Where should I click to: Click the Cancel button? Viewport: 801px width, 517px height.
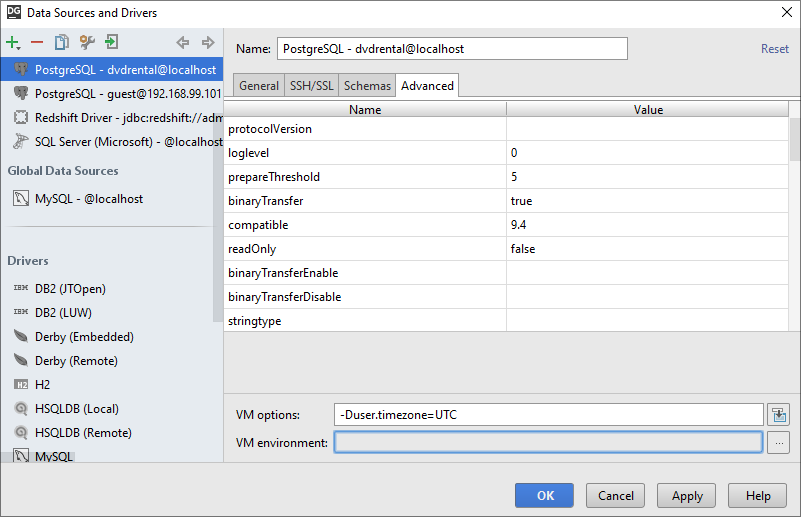click(616, 496)
